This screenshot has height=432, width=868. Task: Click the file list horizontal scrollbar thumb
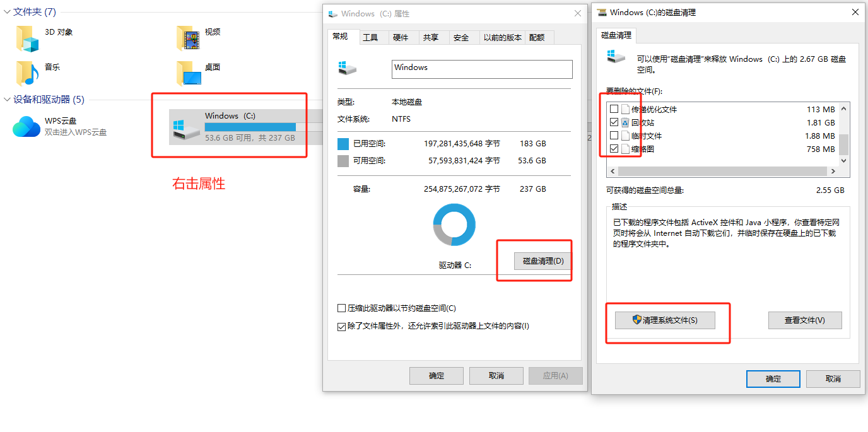722,172
